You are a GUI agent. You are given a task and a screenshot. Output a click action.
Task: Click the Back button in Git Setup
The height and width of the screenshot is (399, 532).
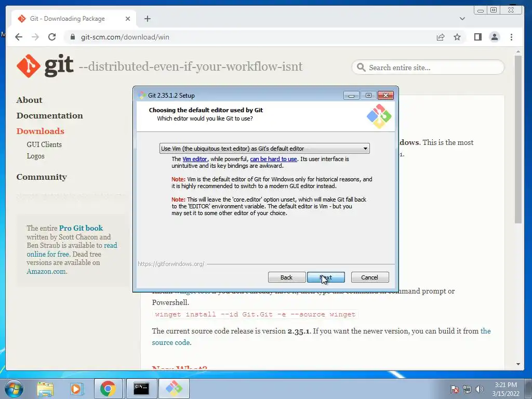(286, 277)
